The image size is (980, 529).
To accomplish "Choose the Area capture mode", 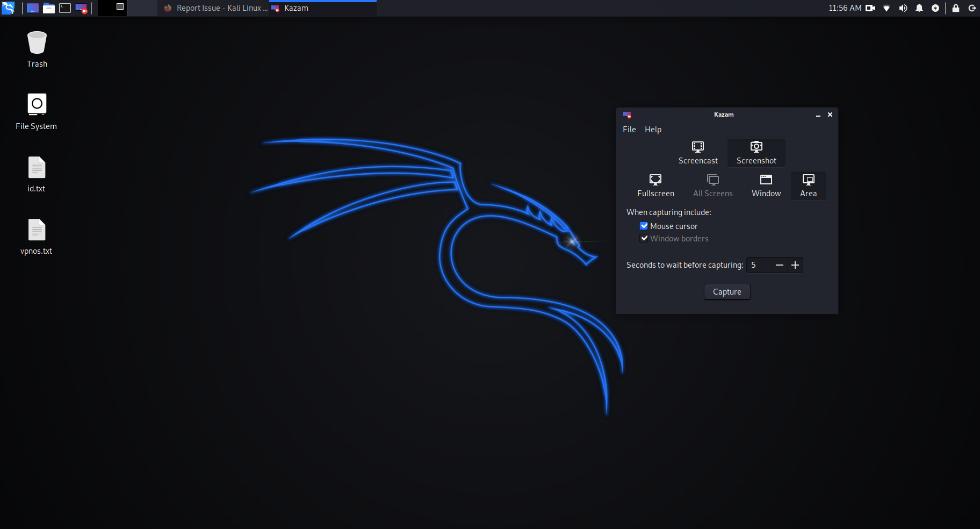I will pos(808,185).
